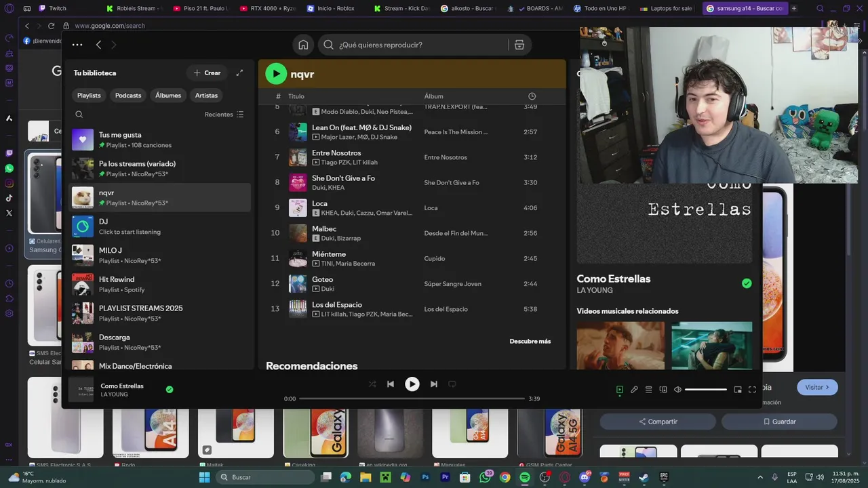Click the Spotify Browse icon in search bar
The image size is (868, 488).
519,45
